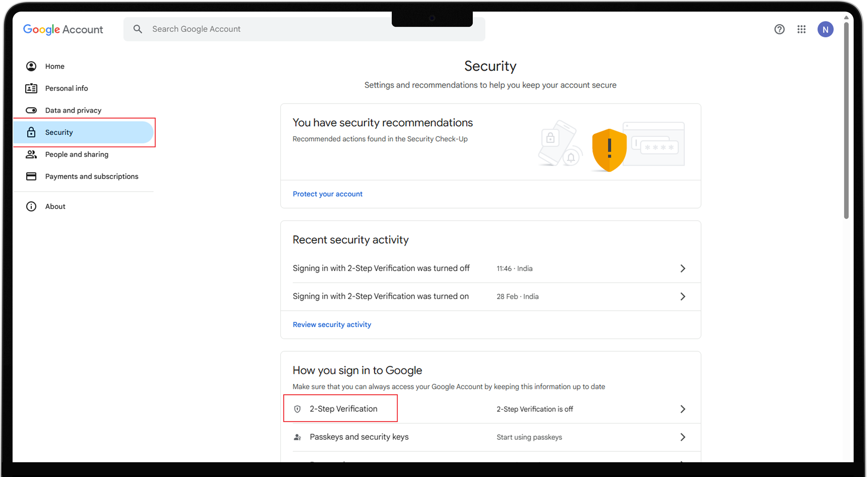This screenshot has height=477, width=868.
Task: Click the Protect your account link
Action: point(327,194)
